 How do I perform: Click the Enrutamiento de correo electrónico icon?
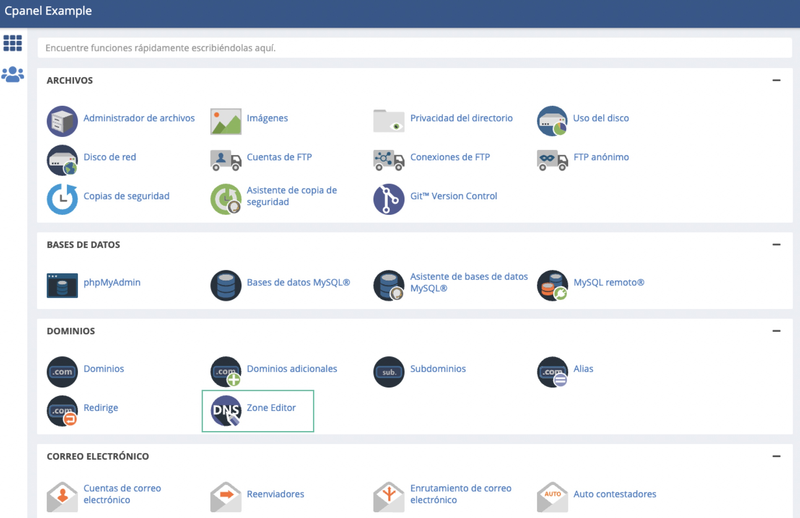click(389, 497)
